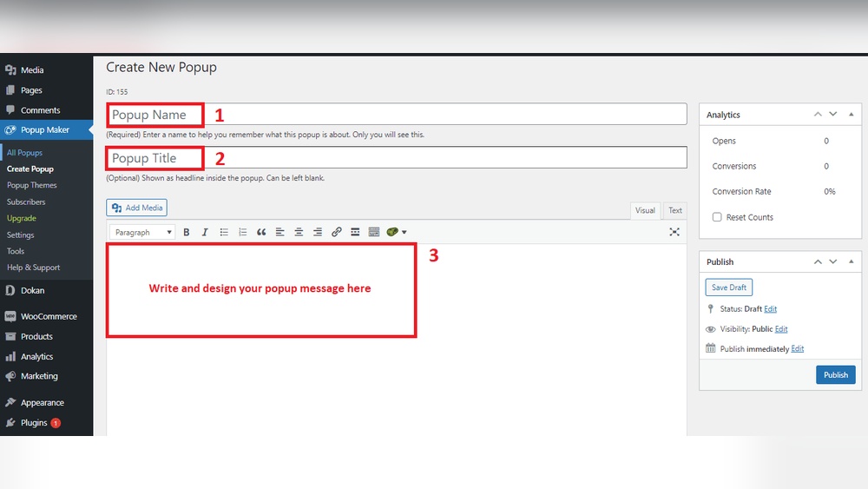The height and width of the screenshot is (489, 868).
Task: Open Help & Support submenu
Action: (33, 268)
